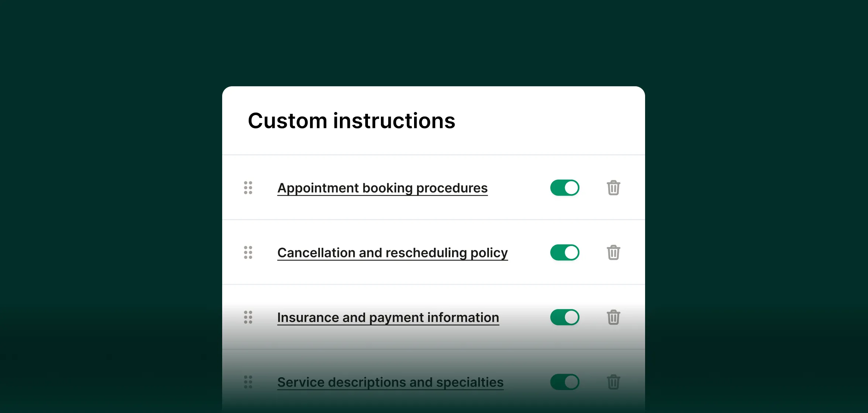The height and width of the screenshot is (413, 868).
Task: Open the Appointment booking procedures instruction
Action: 382,188
